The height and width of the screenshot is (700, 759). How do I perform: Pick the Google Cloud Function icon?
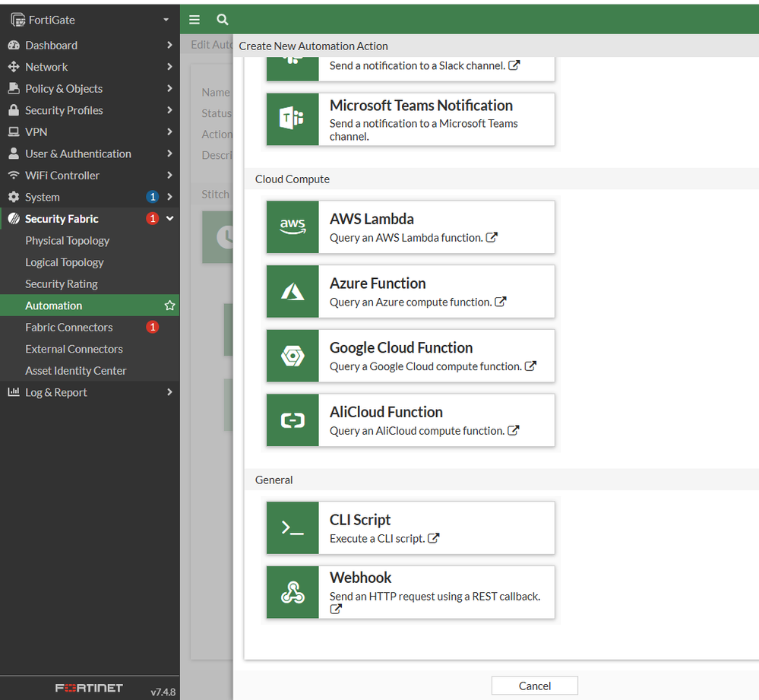pos(293,356)
